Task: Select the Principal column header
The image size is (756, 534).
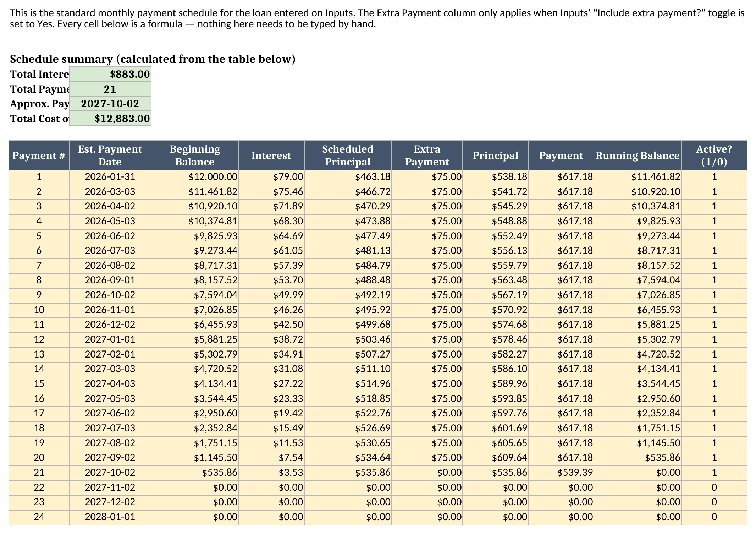Action: pos(496,156)
